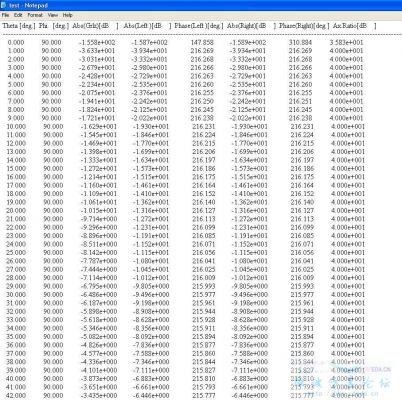Click the Notepad icon in title bar
Image resolution: width=402 pixels, height=400 pixels.
point(4,5)
